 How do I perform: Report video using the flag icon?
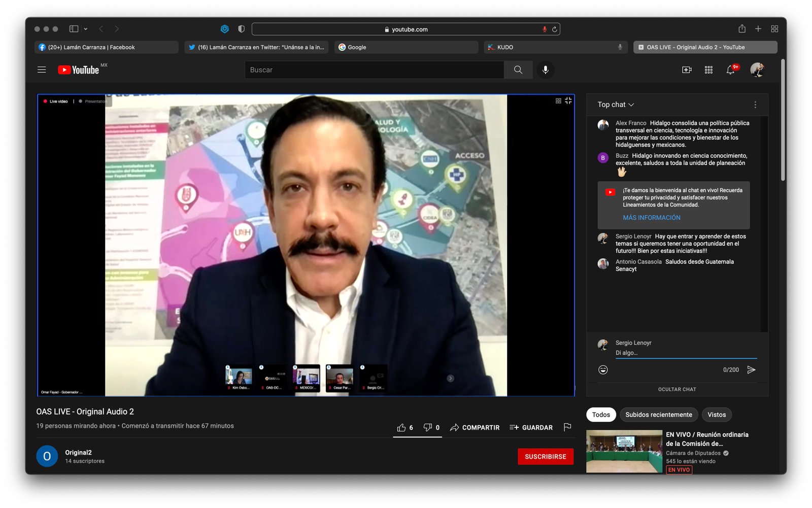567,427
